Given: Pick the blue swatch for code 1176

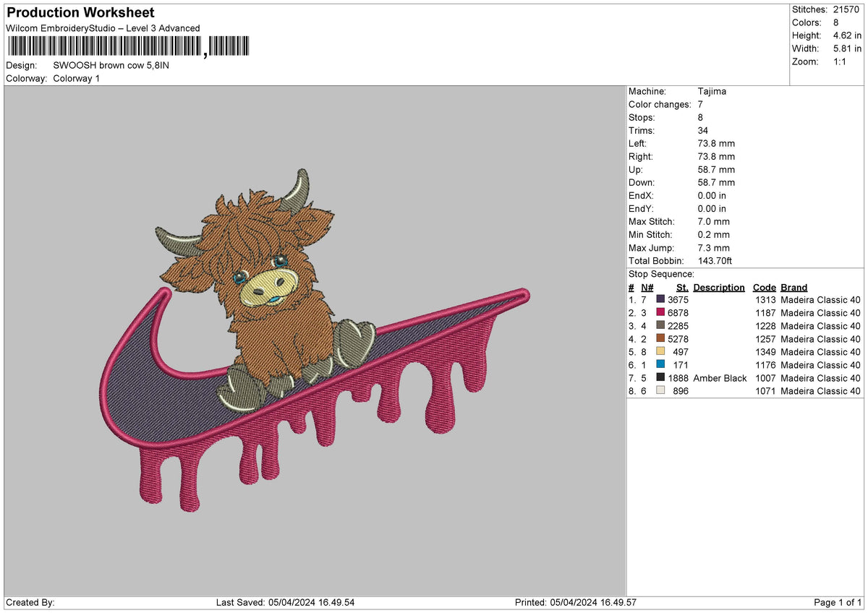Looking at the screenshot, I should (x=660, y=365).
